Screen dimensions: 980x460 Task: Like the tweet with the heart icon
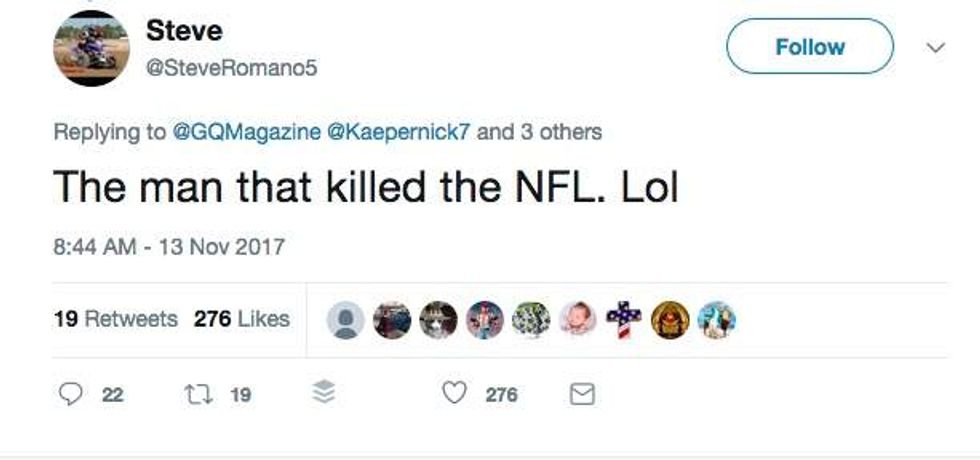(455, 395)
